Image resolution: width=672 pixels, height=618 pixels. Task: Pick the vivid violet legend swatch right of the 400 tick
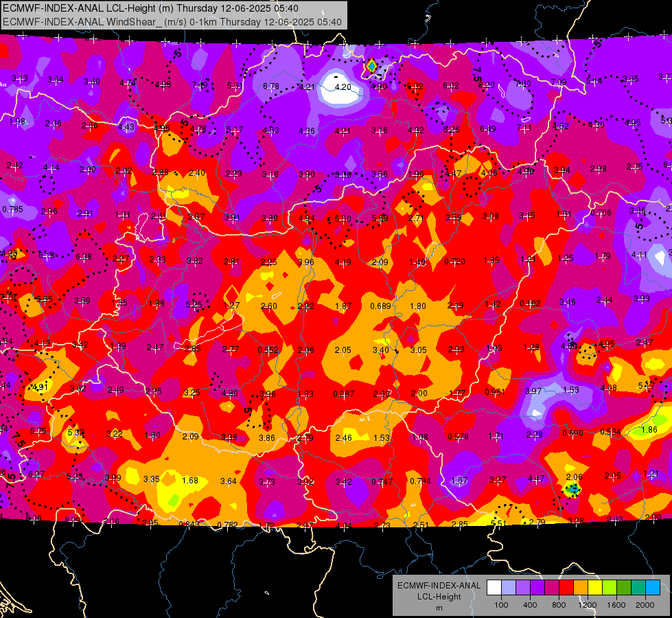click(537, 587)
